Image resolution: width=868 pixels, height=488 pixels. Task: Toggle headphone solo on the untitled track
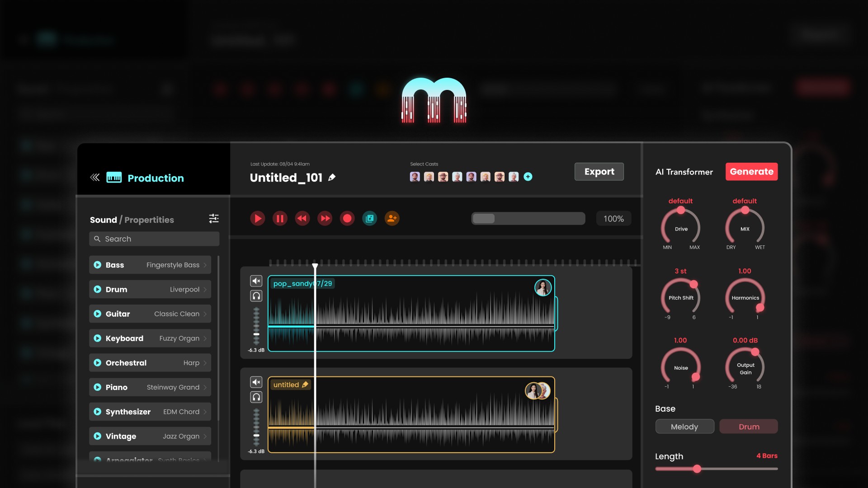256,397
